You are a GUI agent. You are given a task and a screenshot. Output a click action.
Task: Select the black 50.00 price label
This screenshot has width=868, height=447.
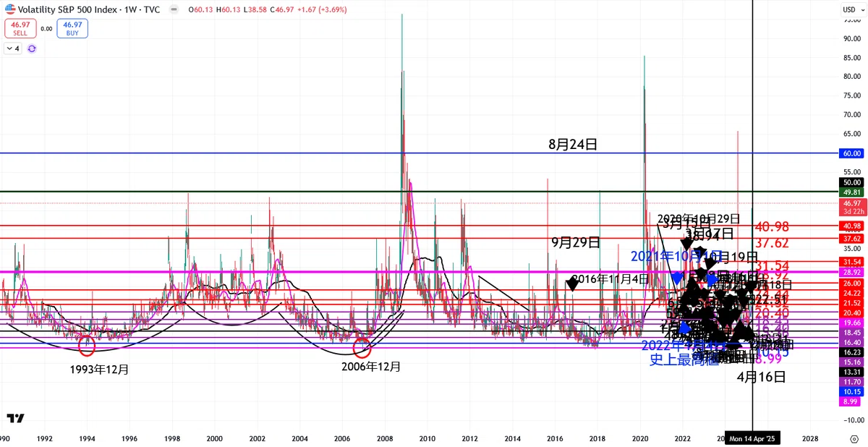851,182
